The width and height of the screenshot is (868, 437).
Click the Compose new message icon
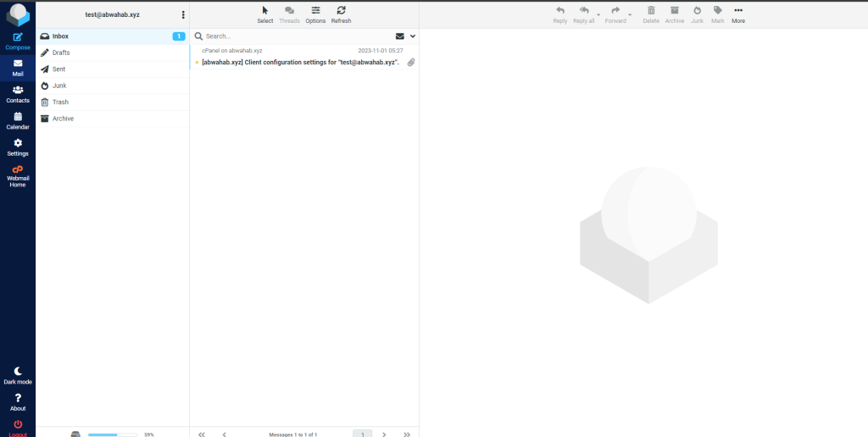pos(18,37)
